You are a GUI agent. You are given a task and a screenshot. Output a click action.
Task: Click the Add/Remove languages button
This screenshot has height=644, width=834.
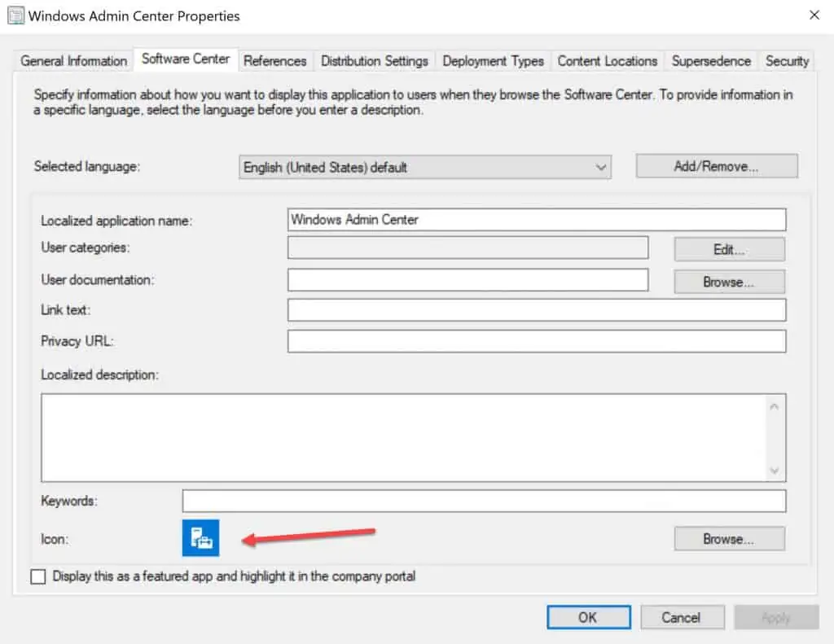[717, 166]
